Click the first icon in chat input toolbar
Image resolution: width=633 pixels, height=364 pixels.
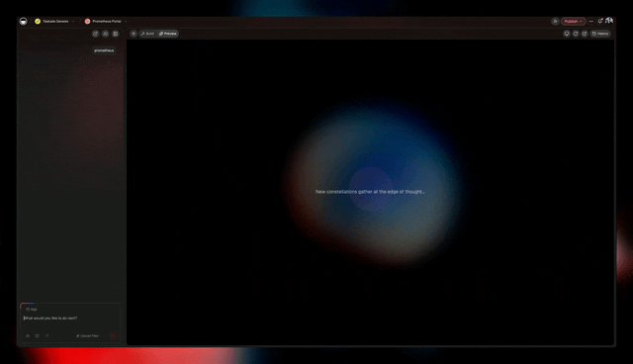pos(28,335)
